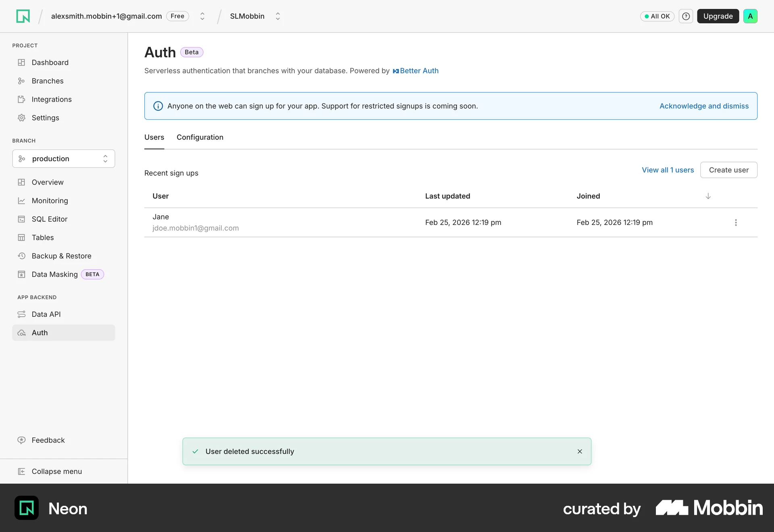
Task: Click the SLMobbin project name
Action: point(247,16)
